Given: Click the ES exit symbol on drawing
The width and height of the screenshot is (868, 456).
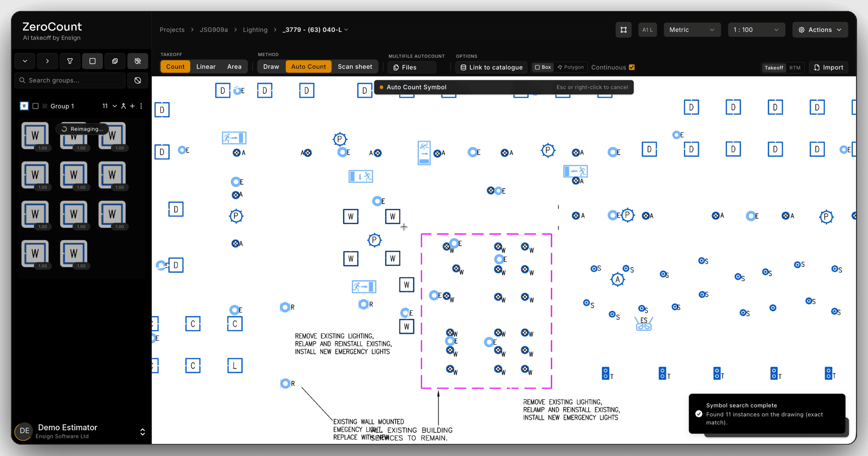Looking at the screenshot, I should point(644,324).
